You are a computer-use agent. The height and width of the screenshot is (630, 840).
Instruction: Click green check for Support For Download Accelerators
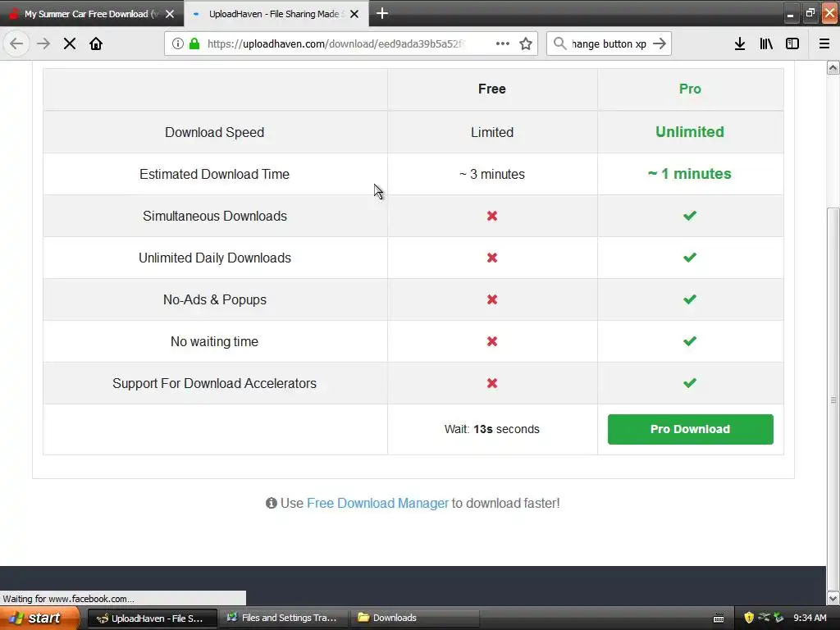point(690,382)
